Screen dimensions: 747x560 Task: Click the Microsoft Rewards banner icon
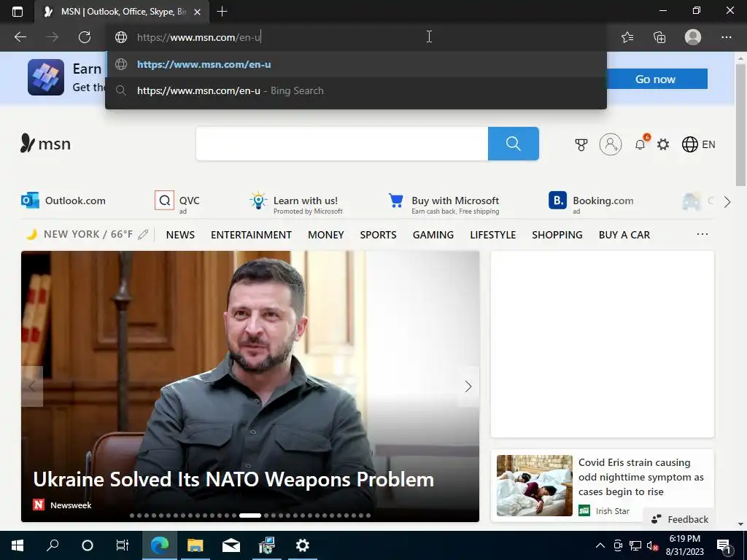tap(46, 77)
